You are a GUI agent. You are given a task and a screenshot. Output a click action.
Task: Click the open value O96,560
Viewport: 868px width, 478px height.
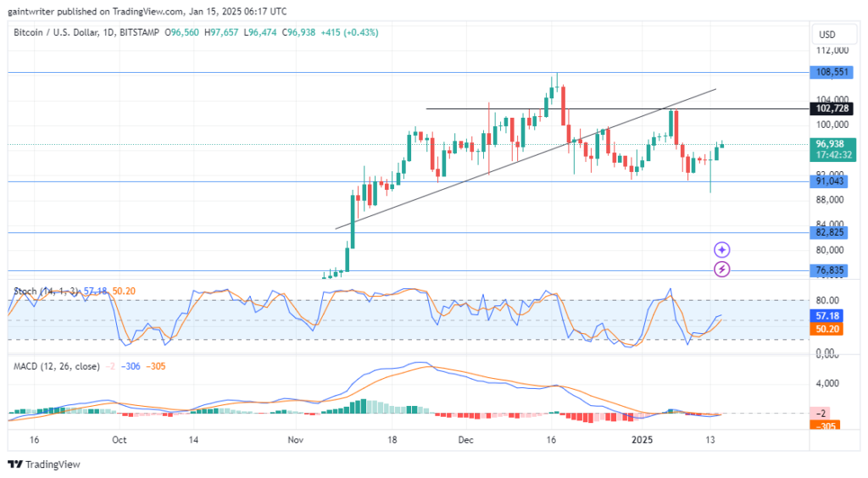coord(181,33)
